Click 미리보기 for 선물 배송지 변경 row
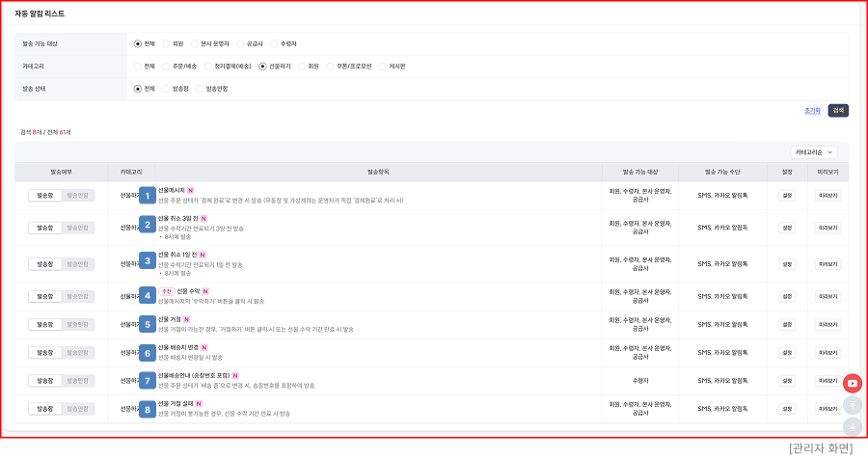This screenshot has height=459, width=868. [827, 353]
